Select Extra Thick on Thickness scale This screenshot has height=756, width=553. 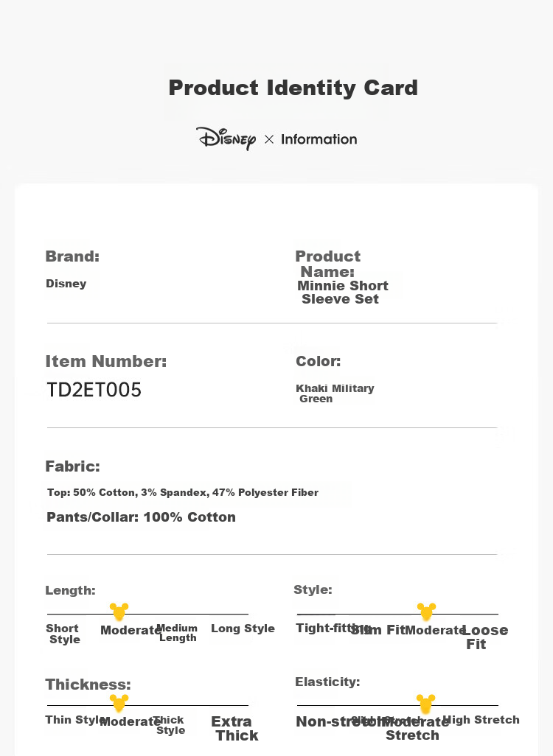[x=234, y=728]
